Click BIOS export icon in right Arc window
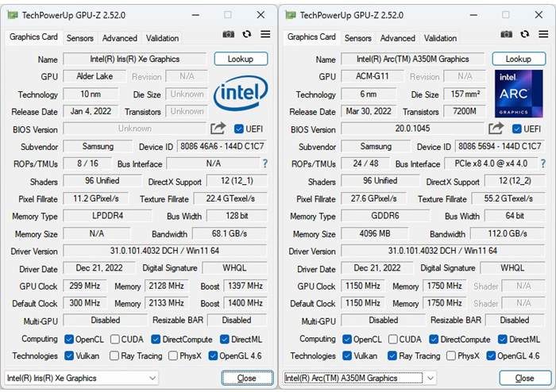Screen dimensions: 556x392 (496, 129)
